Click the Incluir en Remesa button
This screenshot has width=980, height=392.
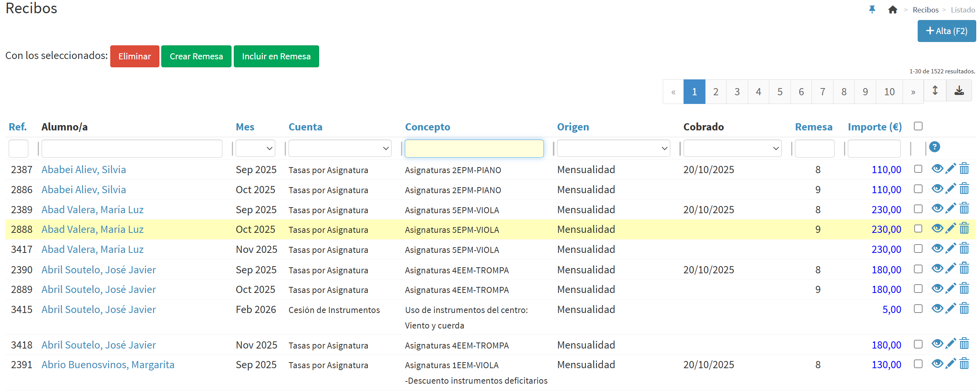tap(276, 56)
